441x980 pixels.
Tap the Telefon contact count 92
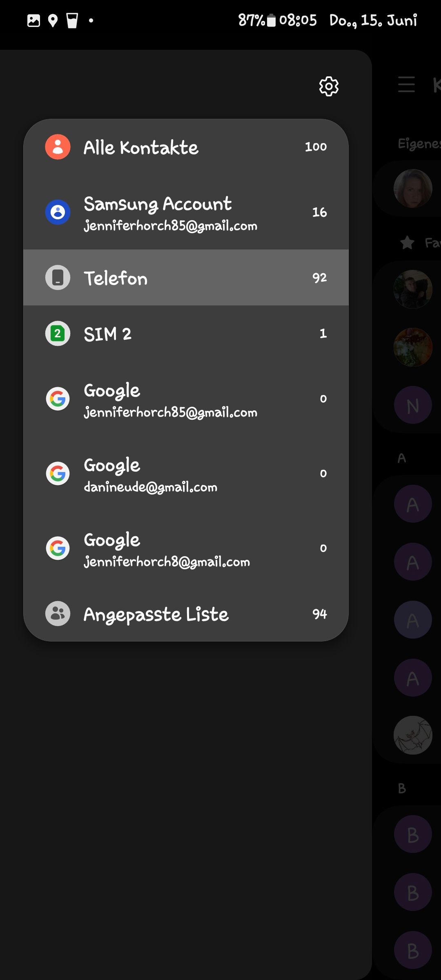pos(319,278)
